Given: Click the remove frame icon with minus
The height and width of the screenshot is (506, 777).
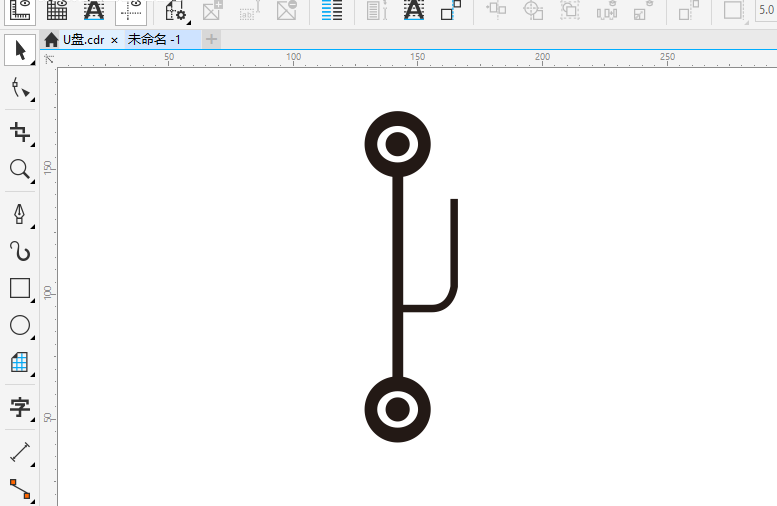Looking at the screenshot, I should tap(286, 10).
